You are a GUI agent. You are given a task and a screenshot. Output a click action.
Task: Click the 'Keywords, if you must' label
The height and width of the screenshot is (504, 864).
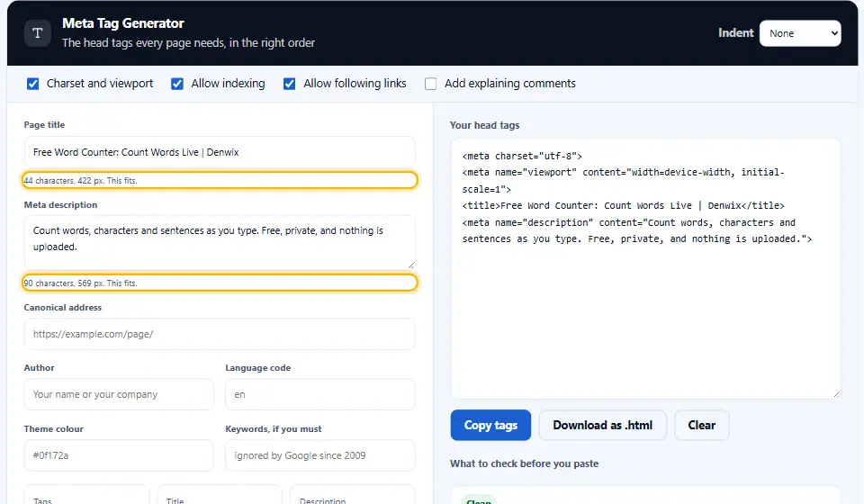pos(274,429)
